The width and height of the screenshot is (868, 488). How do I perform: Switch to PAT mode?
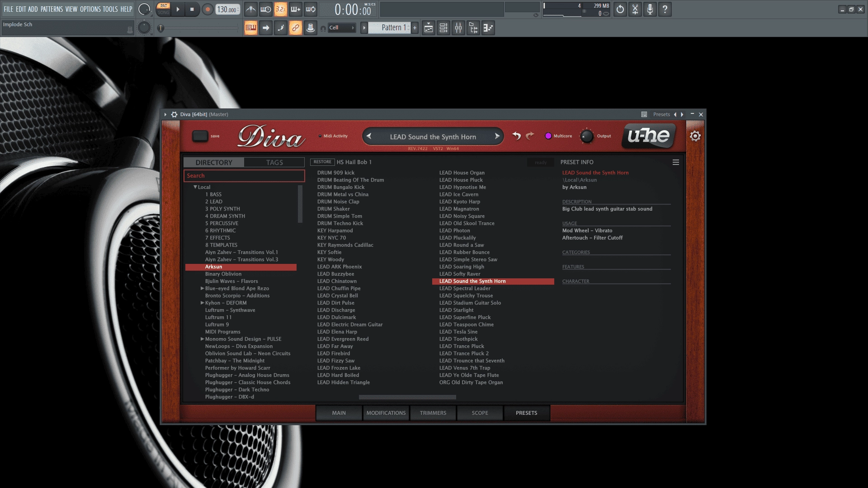click(x=164, y=6)
